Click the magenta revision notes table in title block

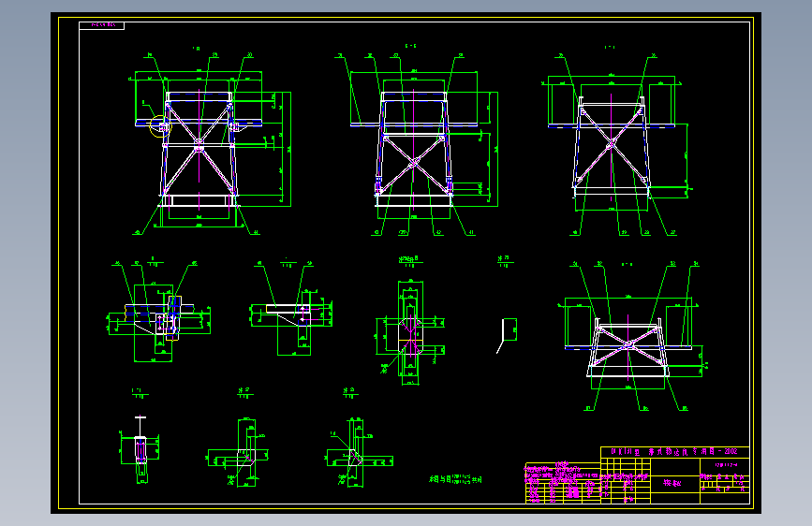pos(563,483)
